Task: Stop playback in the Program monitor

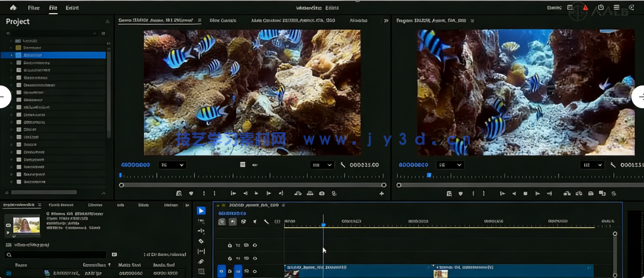Action: (x=526, y=194)
